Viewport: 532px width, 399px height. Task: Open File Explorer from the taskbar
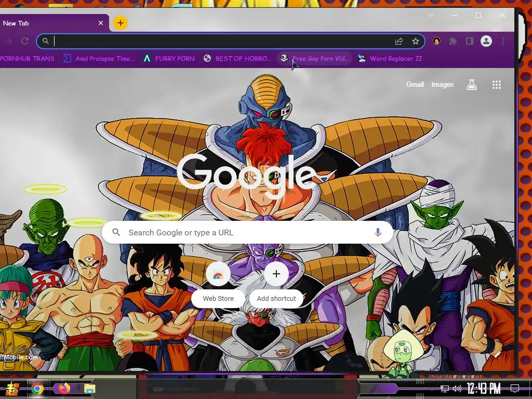click(x=90, y=389)
